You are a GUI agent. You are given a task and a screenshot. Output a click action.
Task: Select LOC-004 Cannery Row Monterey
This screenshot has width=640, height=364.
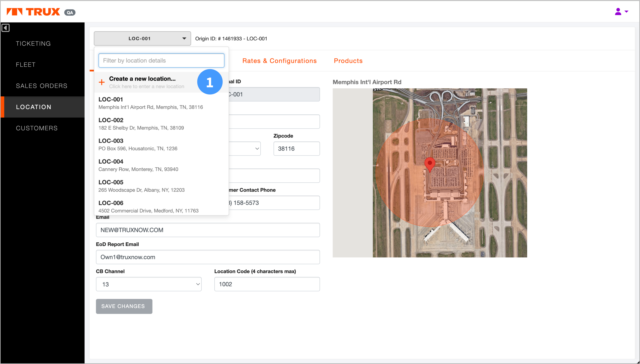[161, 165]
